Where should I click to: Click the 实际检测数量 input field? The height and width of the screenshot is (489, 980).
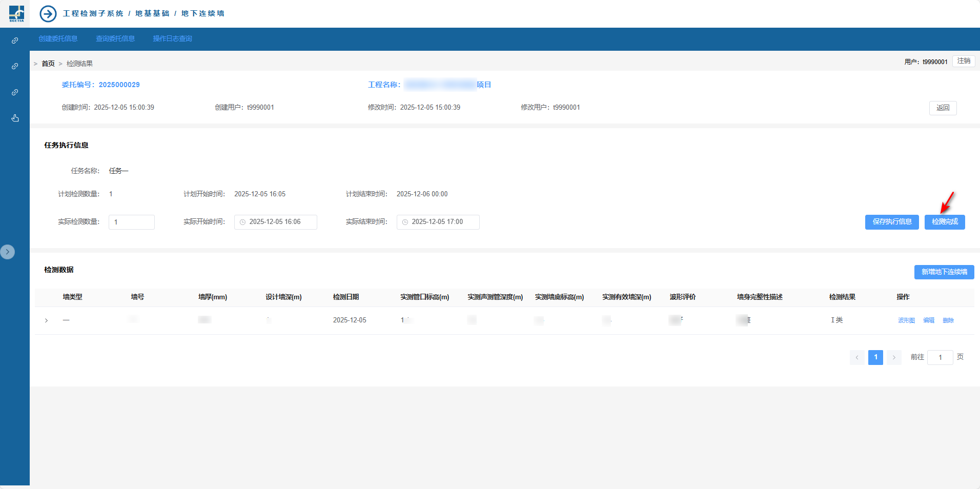pyautogui.click(x=132, y=222)
